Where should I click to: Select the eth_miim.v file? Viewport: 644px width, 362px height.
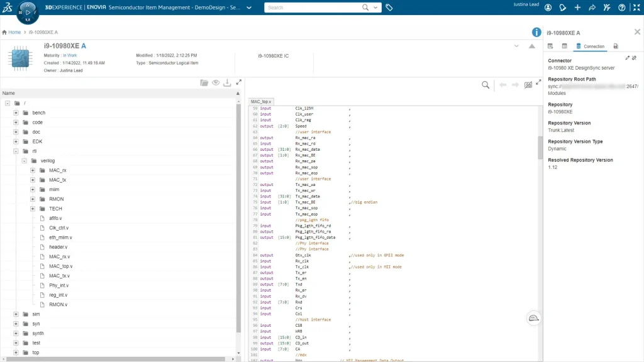pyautogui.click(x=60, y=237)
